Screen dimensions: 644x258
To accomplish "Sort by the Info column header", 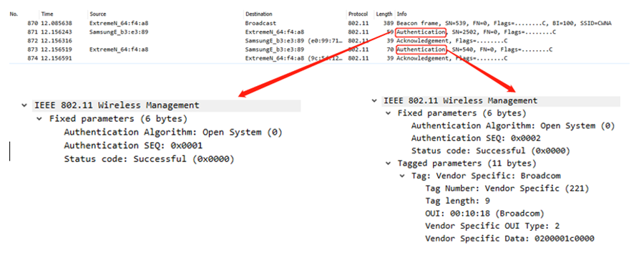I will click(x=401, y=14).
